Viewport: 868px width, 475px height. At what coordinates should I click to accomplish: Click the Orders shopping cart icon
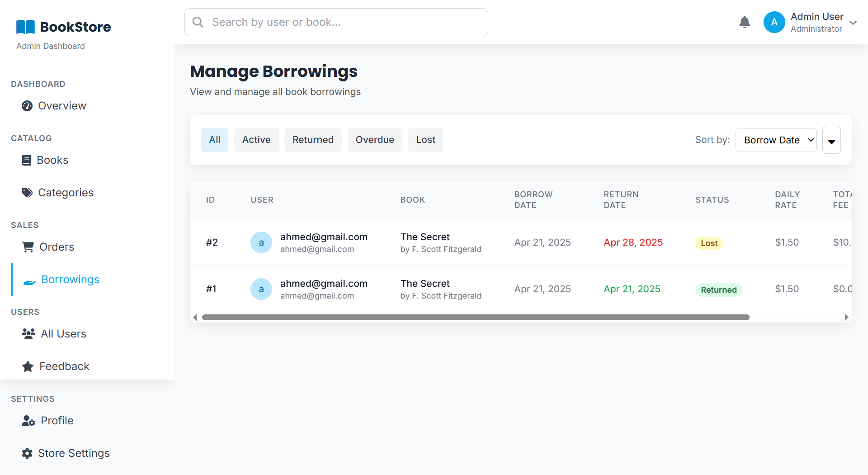pyautogui.click(x=28, y=247)
